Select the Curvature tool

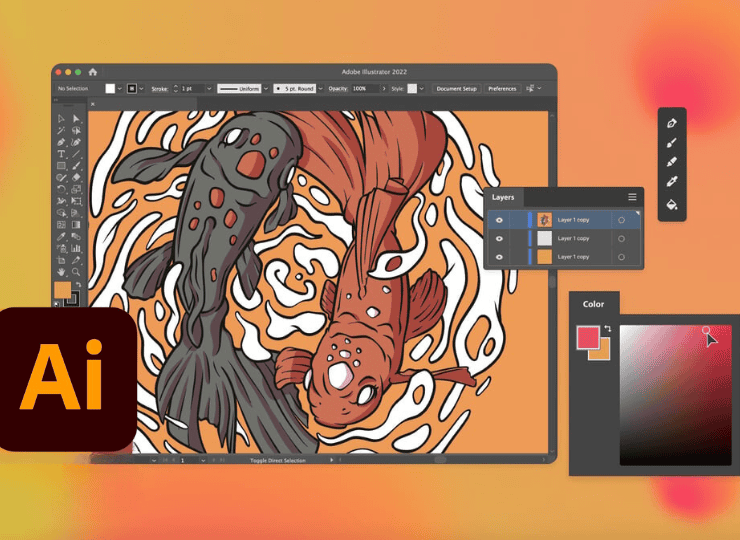[x=76, y=142]
